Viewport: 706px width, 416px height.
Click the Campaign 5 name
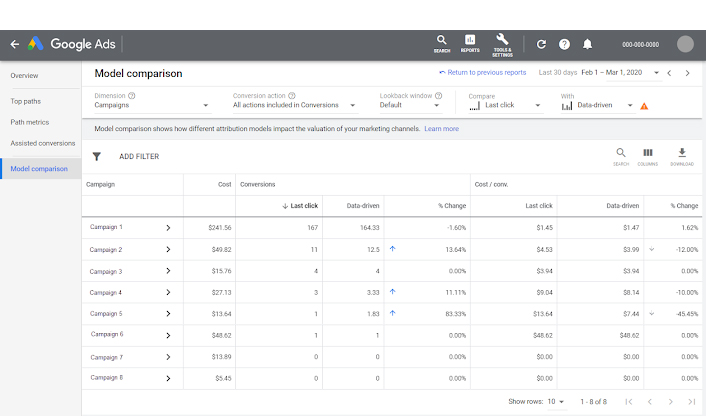pos(106,313)
